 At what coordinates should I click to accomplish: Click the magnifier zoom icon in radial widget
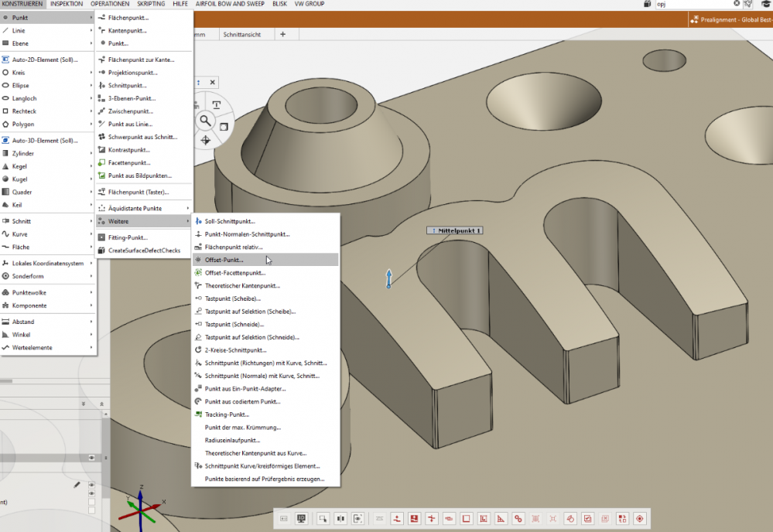[x=206, y=120]
